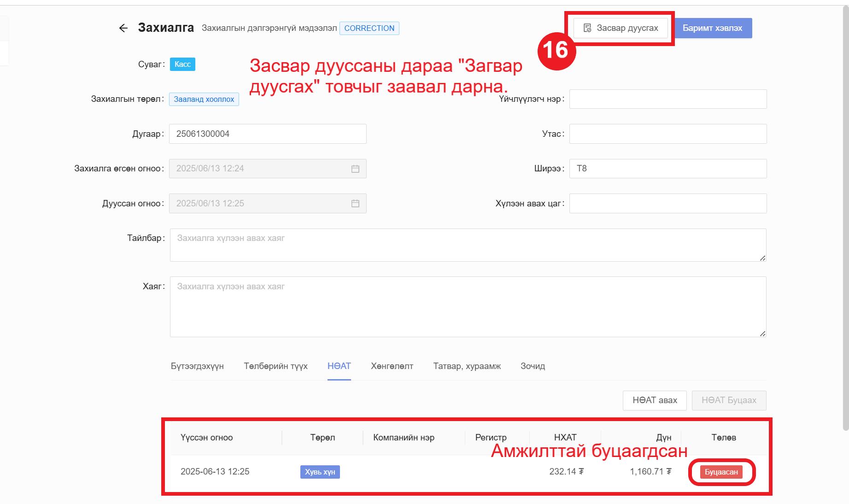The image size is (849, 504).
Task: Open the Зочид tab
Action: pos(533,366)
